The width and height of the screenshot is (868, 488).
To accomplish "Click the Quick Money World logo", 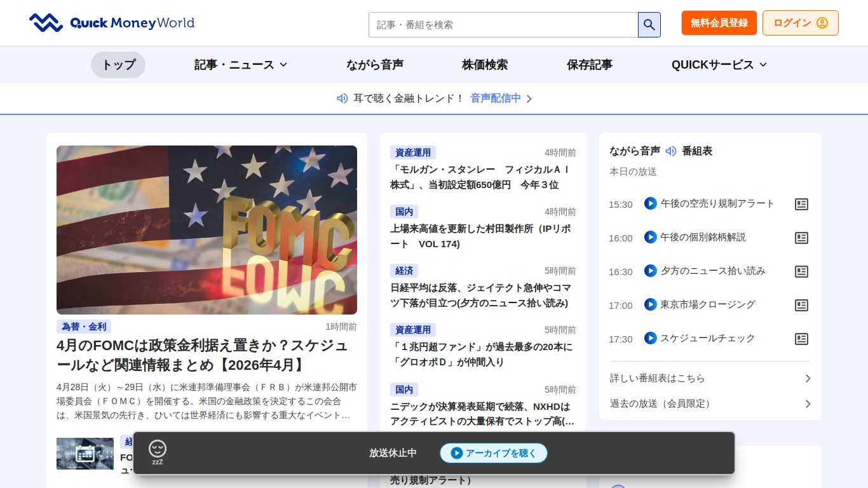I will click(x=112, y=23).
